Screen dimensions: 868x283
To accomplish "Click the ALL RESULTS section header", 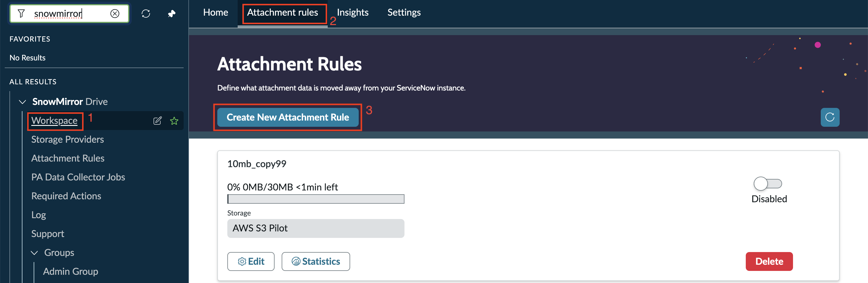I will point(33,82).
